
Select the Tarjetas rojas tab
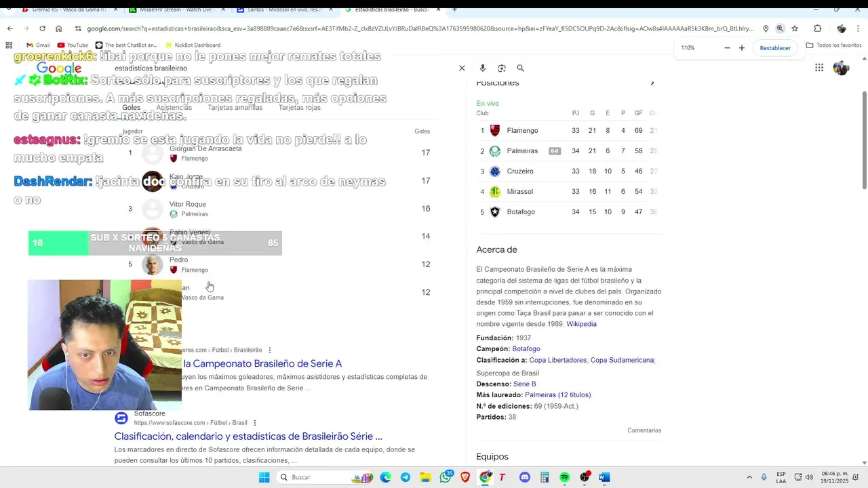pyautogui.click(x=299, y=108)
